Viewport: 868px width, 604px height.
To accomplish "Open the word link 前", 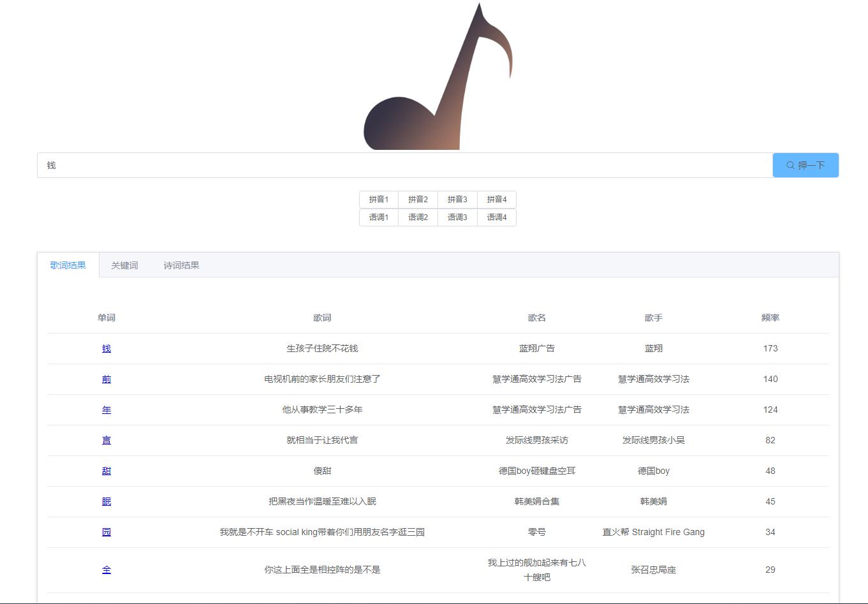I will coord(106,379).
